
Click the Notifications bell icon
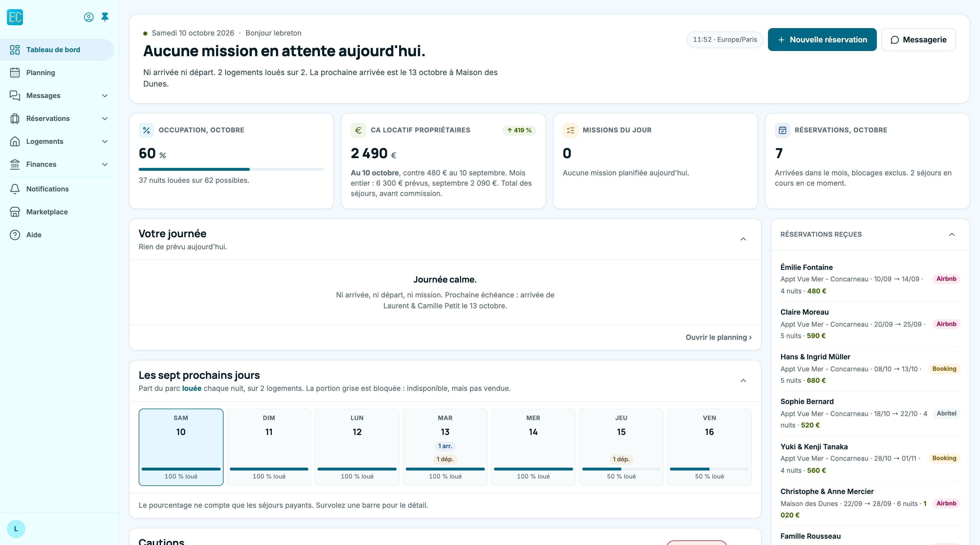15,189
